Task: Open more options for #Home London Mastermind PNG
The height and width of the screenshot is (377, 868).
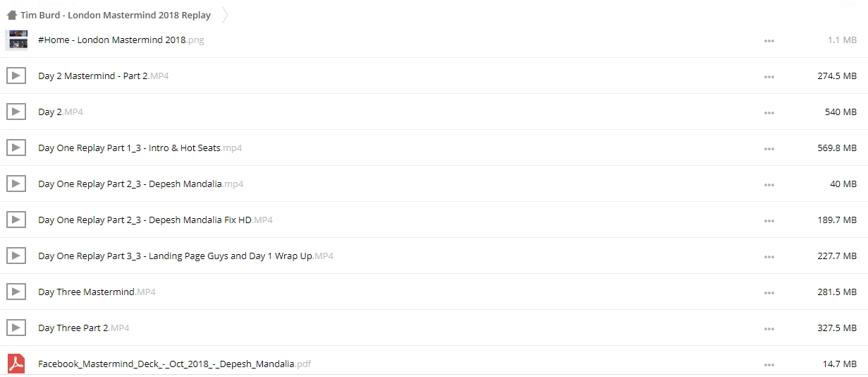Action: coord(769,41)
